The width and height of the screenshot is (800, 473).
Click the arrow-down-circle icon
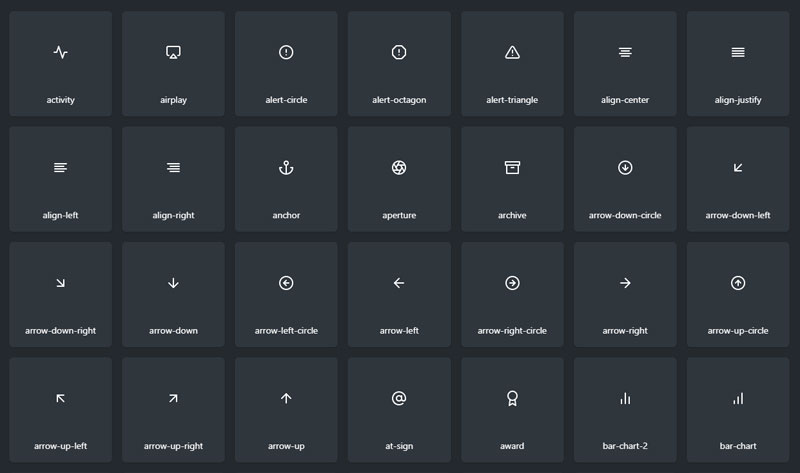click(x=625, y=167)
